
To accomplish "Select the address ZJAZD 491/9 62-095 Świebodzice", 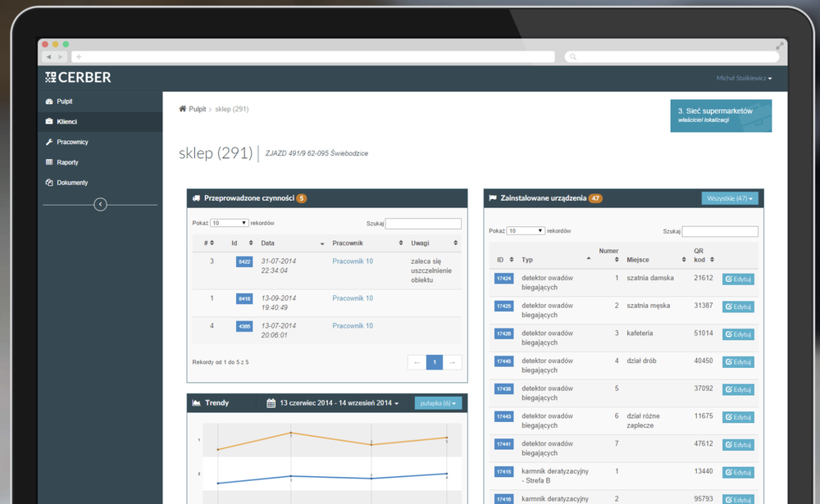I will pos(317,153).
